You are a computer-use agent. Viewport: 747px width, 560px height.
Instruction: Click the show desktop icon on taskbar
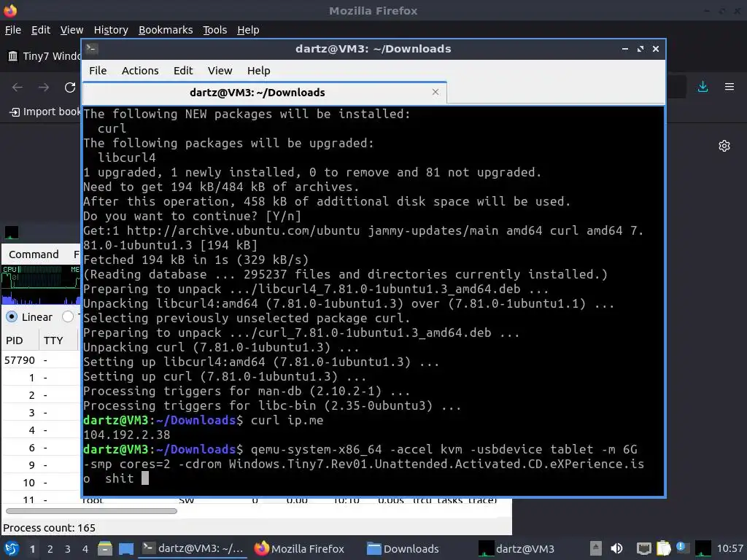pyautogui.click(x=126, y=549)
